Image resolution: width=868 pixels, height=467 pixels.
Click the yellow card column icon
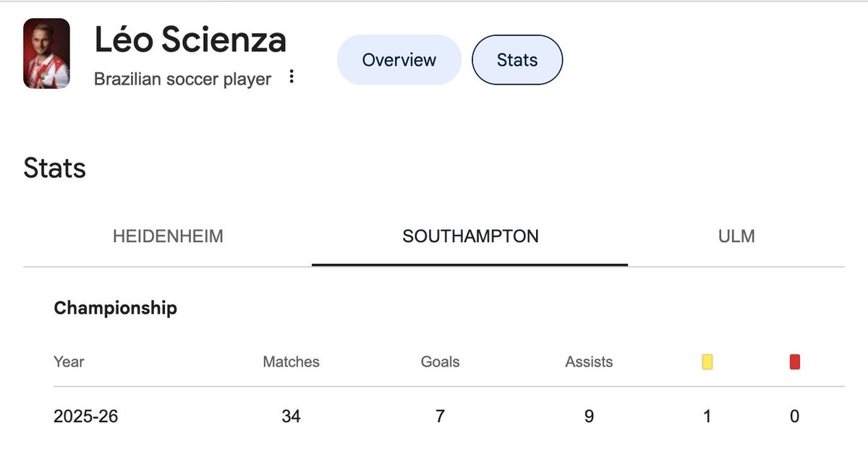click(x=707, y=361)
